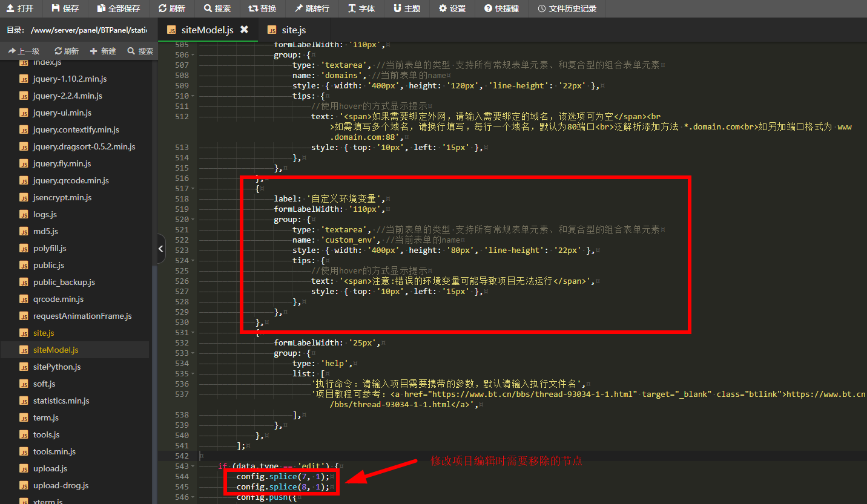Go up with 上一级 button
Screen dimensions: 867x504
click(24, 51)
